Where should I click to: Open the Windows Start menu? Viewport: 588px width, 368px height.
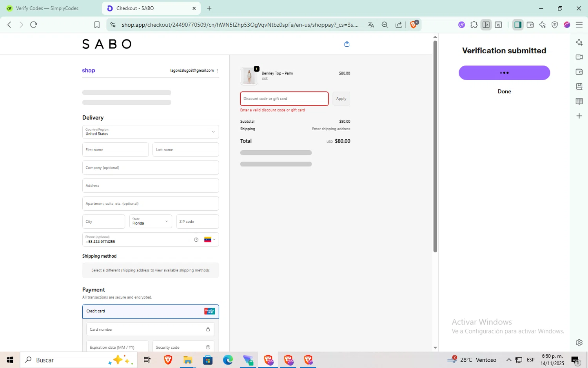tap(10, 360)
